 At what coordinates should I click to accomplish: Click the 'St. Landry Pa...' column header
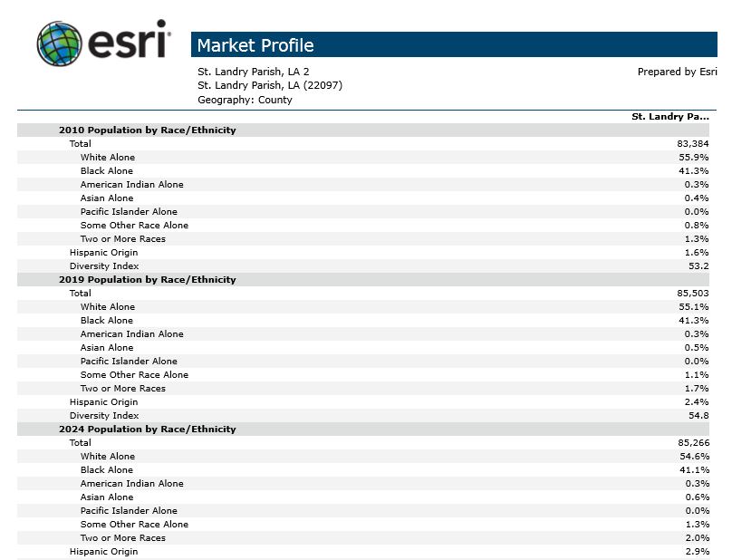click(669, 116)
